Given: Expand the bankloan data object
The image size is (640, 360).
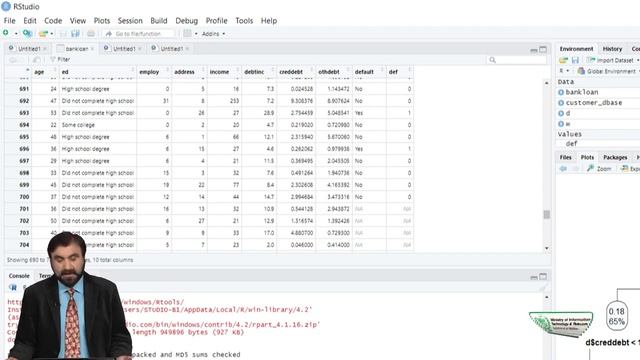Looking at the screenshot, I should (561, 92).
